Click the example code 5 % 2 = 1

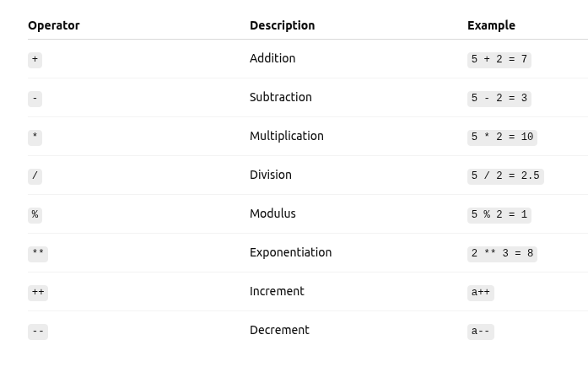coord(499,215)
